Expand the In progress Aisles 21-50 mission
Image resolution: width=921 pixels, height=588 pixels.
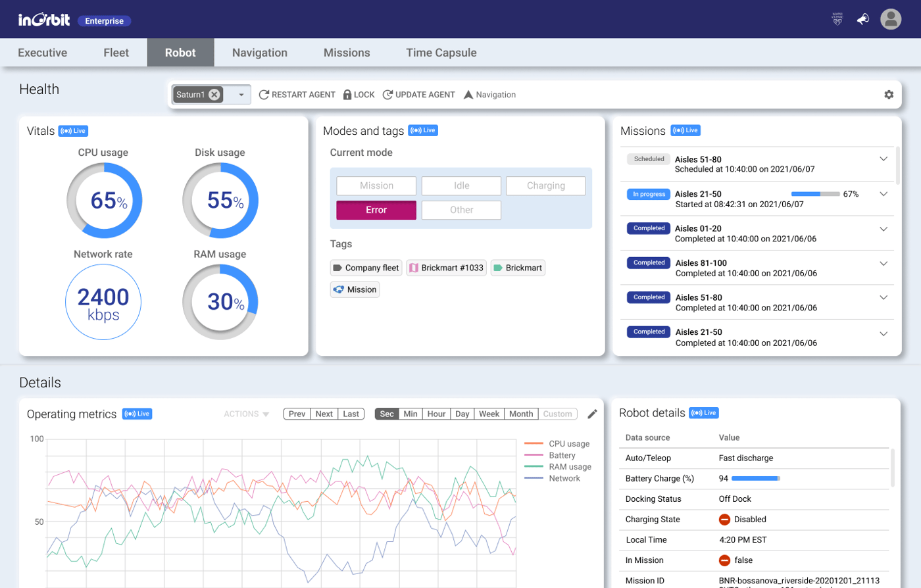884,193
